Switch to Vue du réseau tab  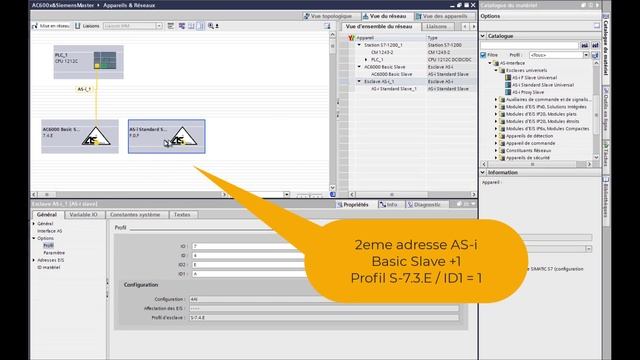pyautogui.click(x=384, y=16)
